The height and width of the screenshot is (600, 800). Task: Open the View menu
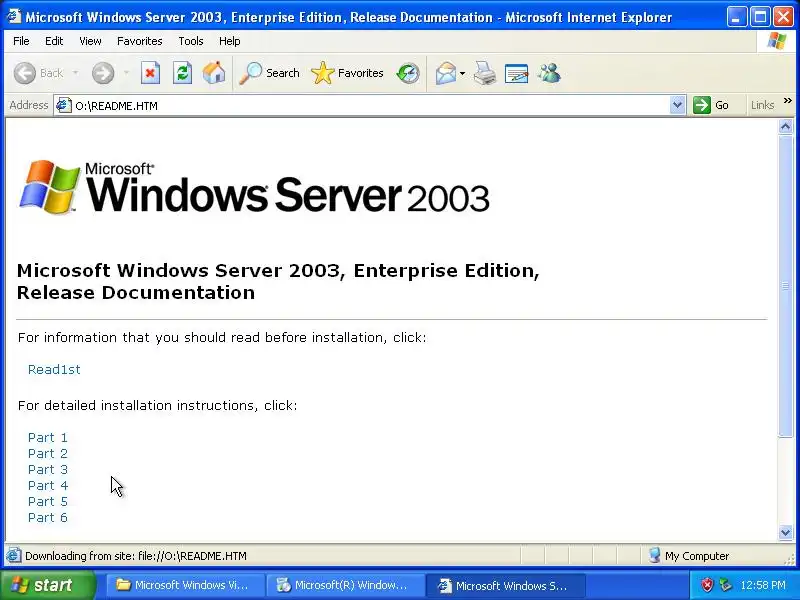click(x=90, y=41)
